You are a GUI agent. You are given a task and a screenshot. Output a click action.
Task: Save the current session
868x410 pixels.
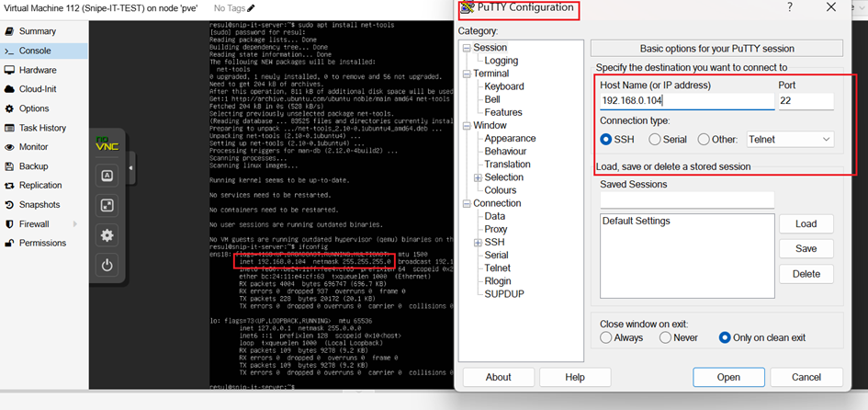806,249
